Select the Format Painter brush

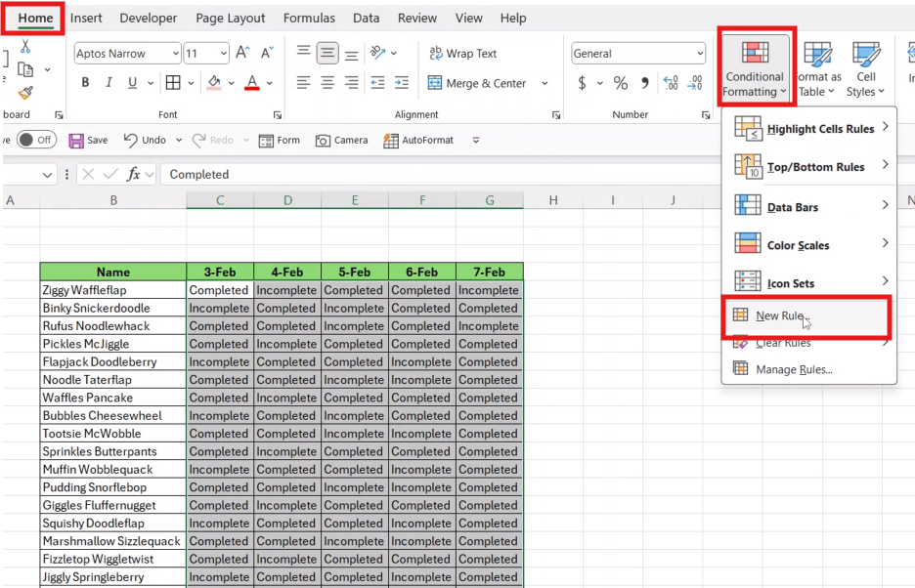point(25,92)
